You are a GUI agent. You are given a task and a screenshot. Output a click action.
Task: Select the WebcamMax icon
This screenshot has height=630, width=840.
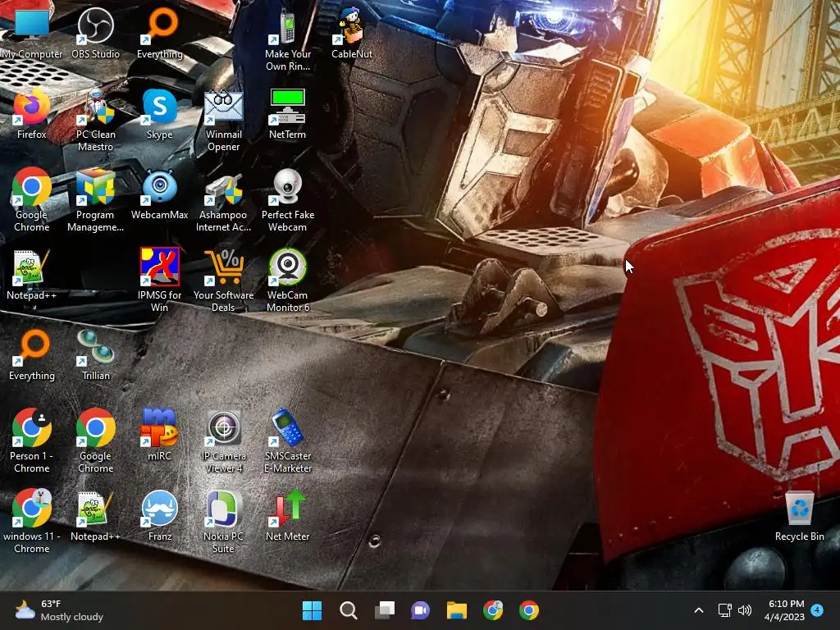(x=160, y=194)
